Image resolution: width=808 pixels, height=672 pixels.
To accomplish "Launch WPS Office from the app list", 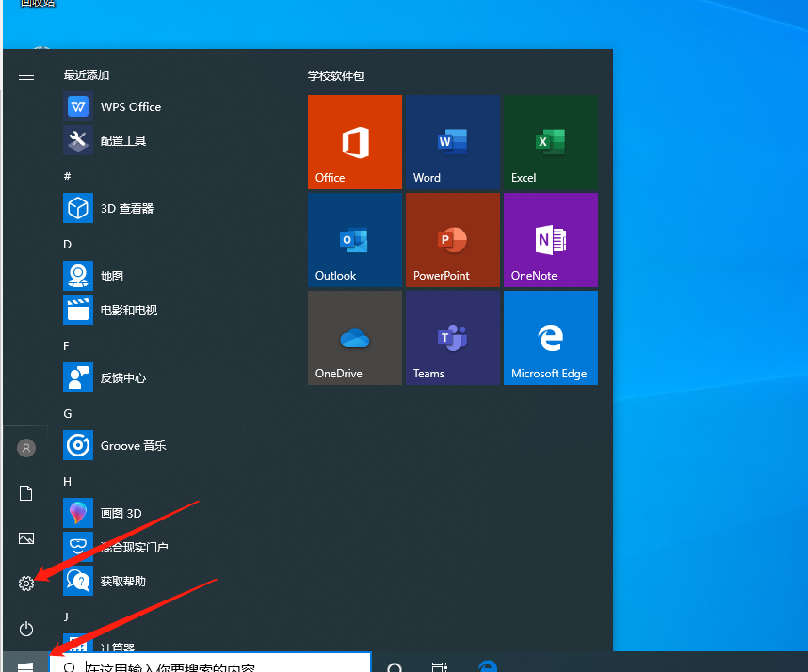I will (x=130, y=107).
